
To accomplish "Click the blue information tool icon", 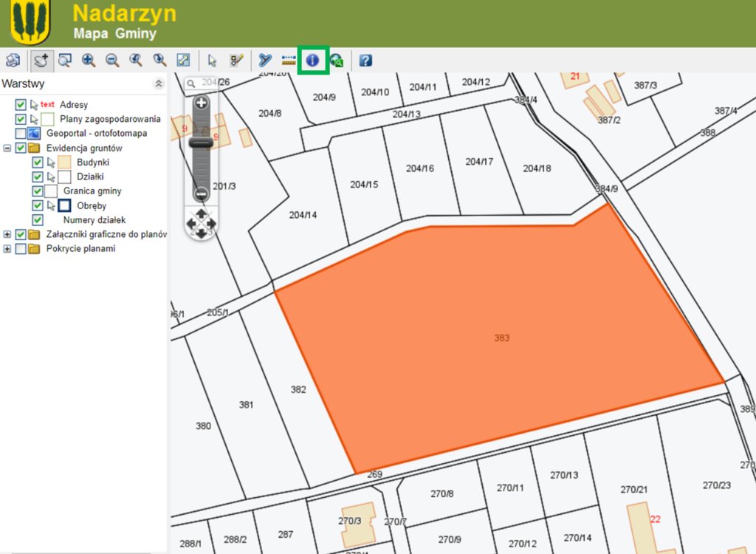I will pyautogui.click(x=313, y=61).
